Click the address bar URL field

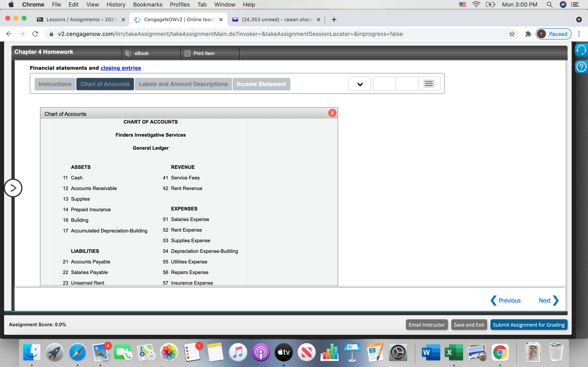pyautogui.click(x=230, y=34)
